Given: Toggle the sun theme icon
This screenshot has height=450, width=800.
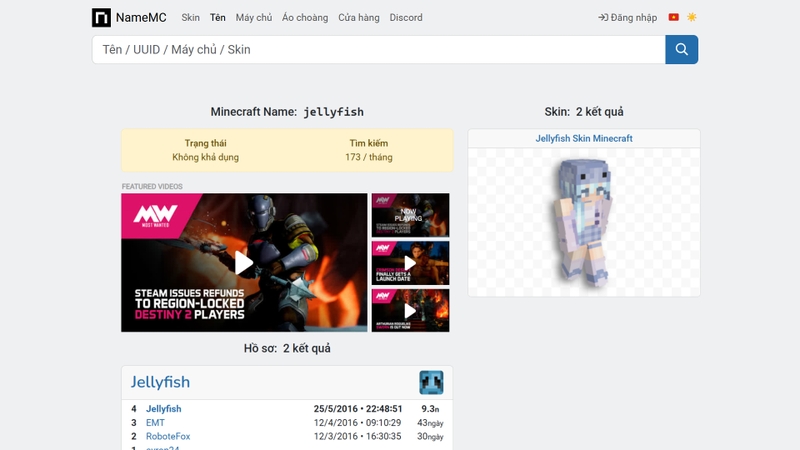Looking at the screenshot, I should (x=692, y=17).
